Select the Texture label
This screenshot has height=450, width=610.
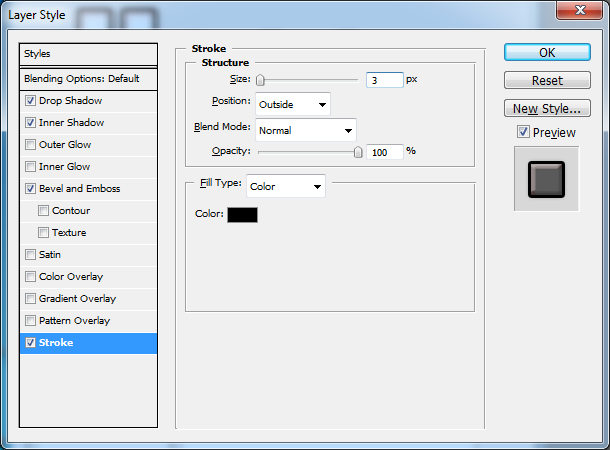(x=69, y=233)
